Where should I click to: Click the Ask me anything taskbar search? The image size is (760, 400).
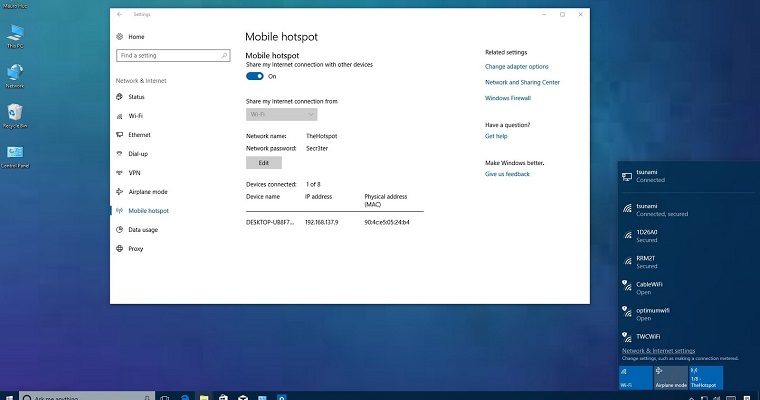87,397
